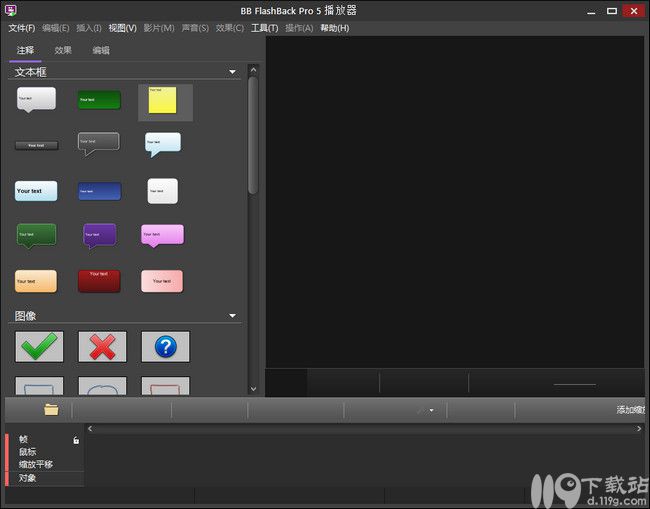The height and width of the screenshot is (509, 650).
Task: Switch to the 效果 tab
Action: click(x=63, y=50)
